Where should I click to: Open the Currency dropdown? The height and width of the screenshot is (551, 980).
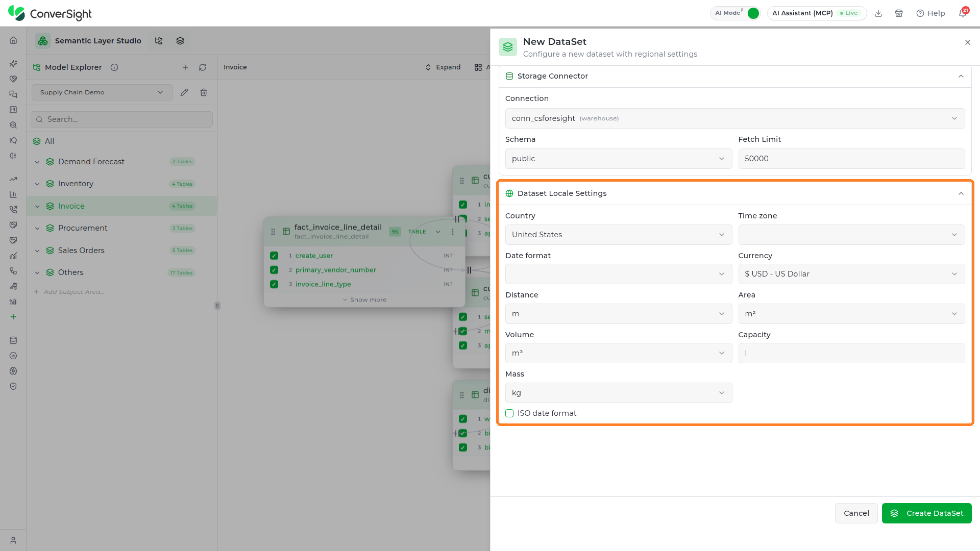pos(851,274)
